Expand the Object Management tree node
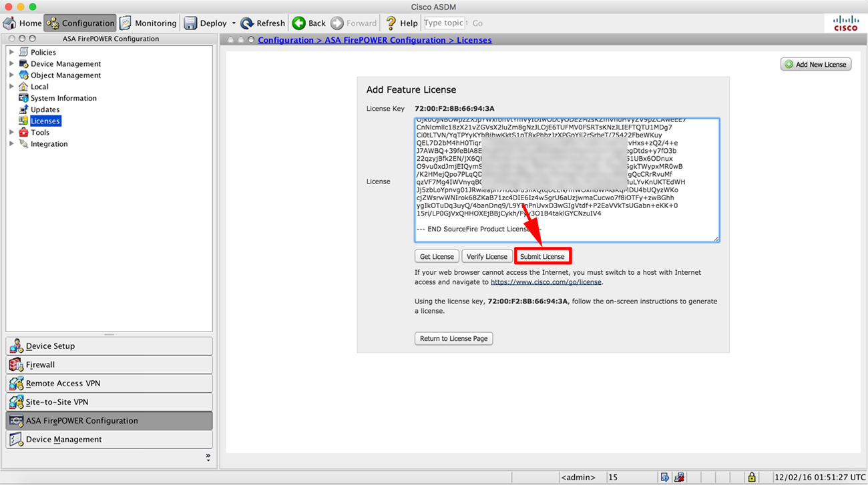 [11, 75]
